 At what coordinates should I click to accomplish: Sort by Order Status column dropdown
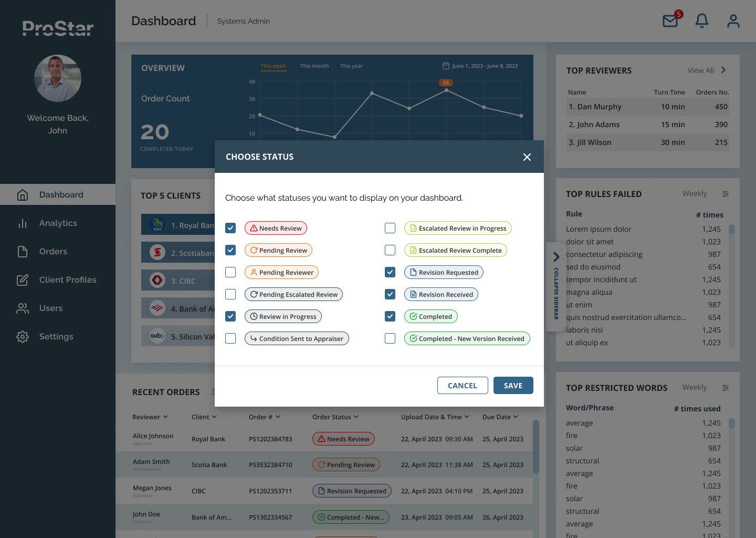356,417
